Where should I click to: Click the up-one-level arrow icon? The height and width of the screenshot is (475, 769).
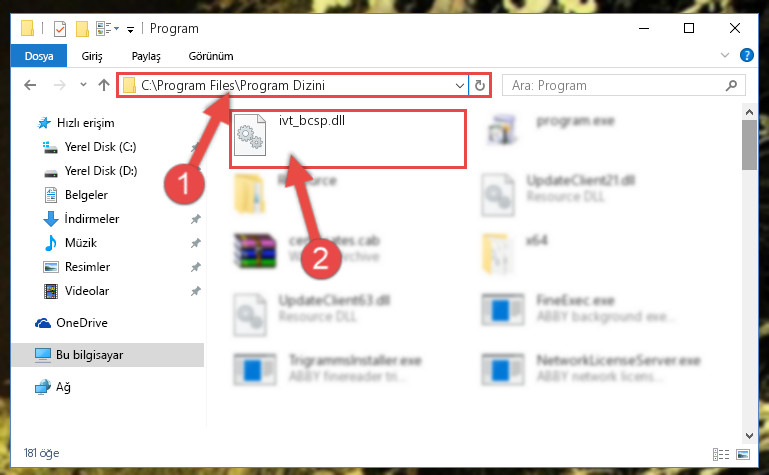click(103, 85)
